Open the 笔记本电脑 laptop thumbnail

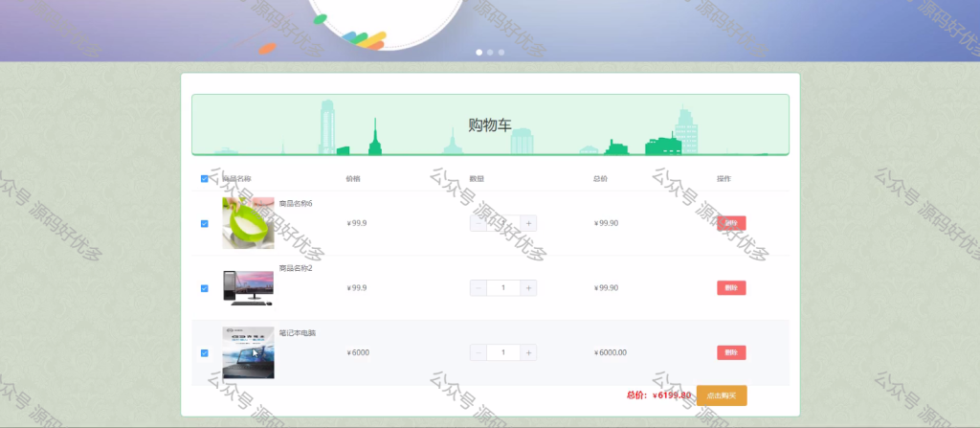point(248,353)
